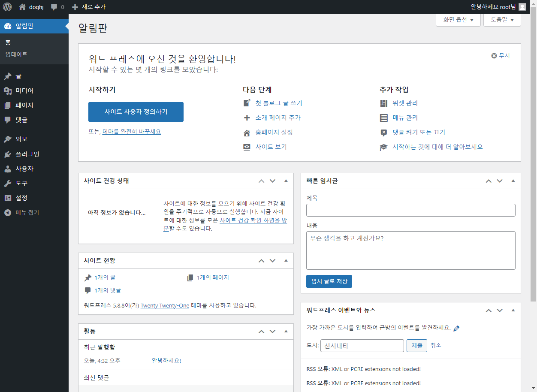Open 도구 tools menu

(34, 183)
